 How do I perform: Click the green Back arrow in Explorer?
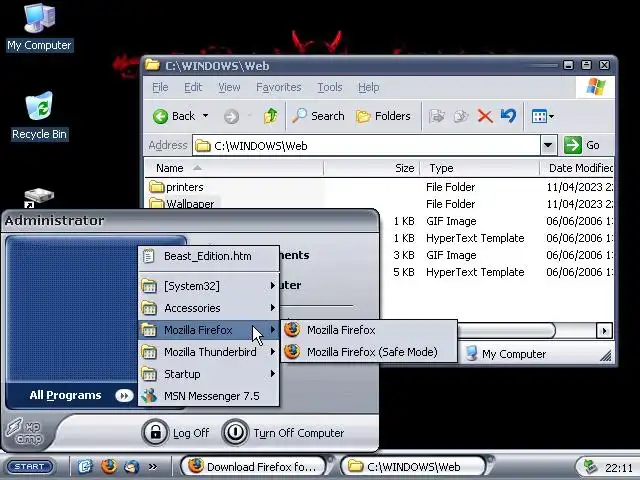160,116
